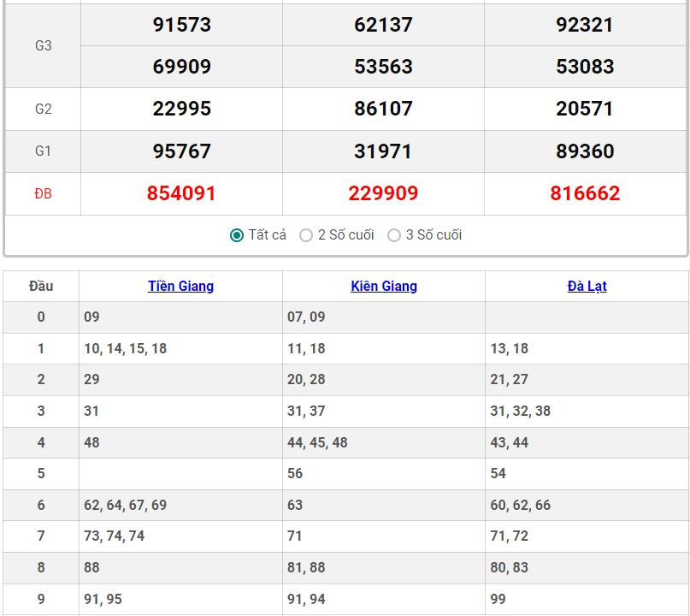Click the G1 prize number 95767
The height and width of the screenshot is (616, 690).
pyautogui.click(x=181, y=151)
